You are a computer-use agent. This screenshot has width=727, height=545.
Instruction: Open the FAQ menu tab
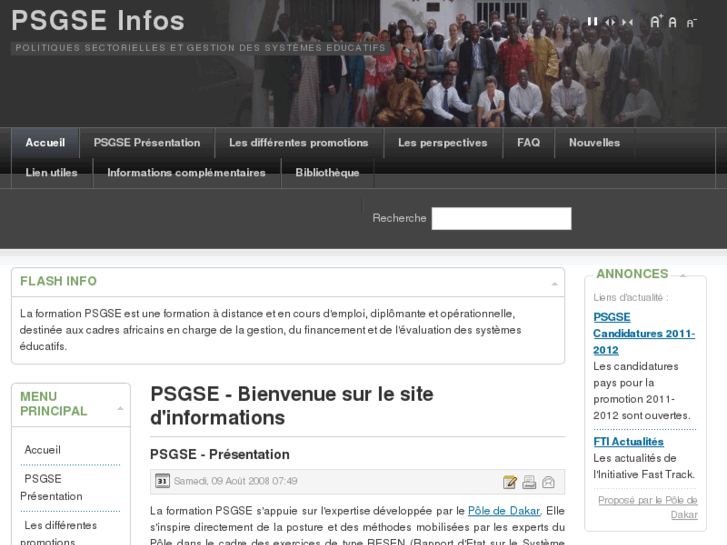[x=528, y=143]
